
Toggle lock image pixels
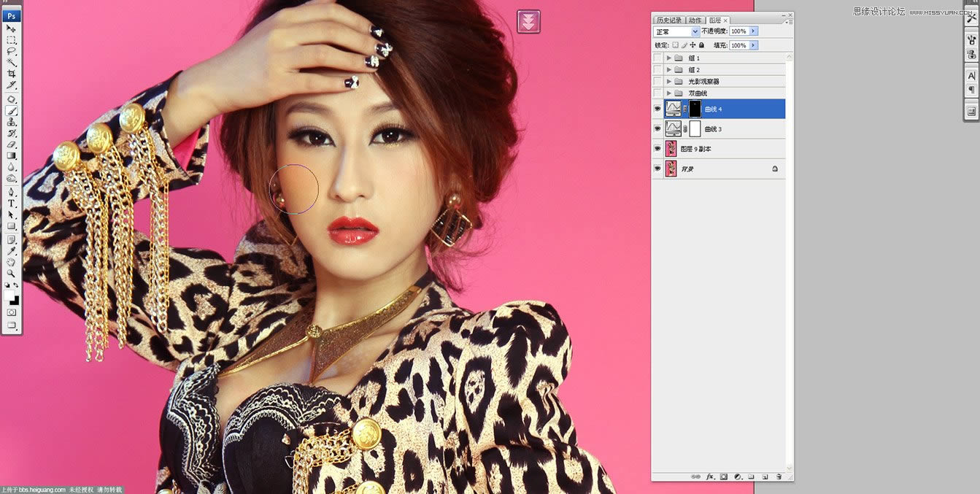pyautogui.click(x=684, y=45)
